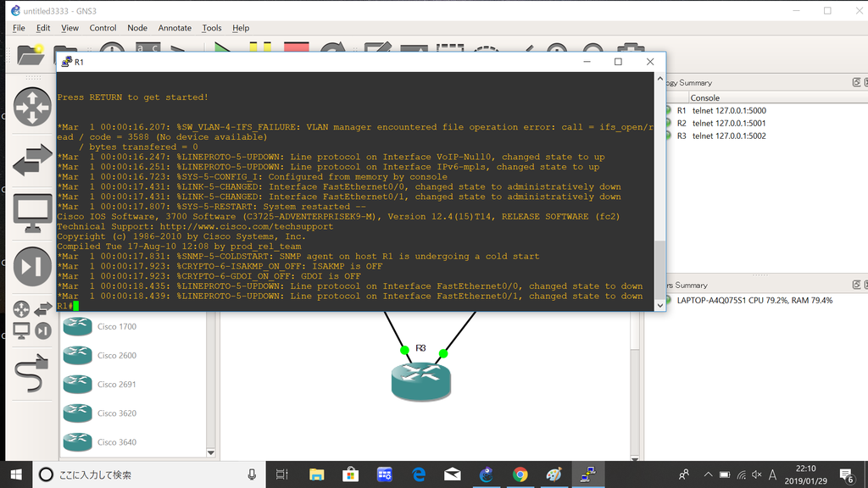Browse routers device category
The width and height of the screenshot is (868, 488).
click(x=32, y=107)
